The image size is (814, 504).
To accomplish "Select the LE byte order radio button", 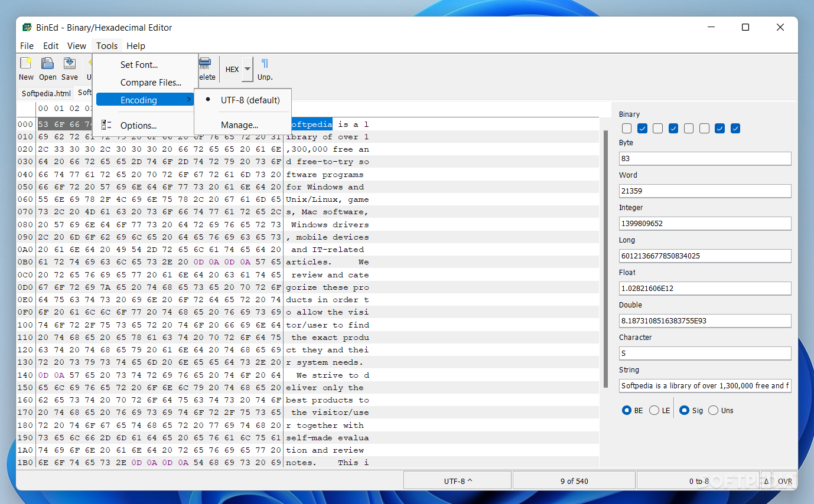I will click(x=654, y=410).
